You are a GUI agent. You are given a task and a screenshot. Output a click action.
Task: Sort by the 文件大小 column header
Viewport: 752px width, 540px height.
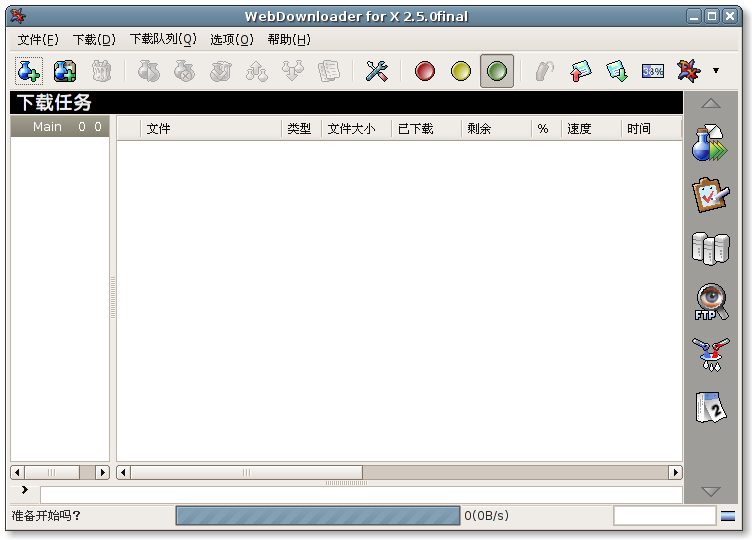[x=356, y=129]
